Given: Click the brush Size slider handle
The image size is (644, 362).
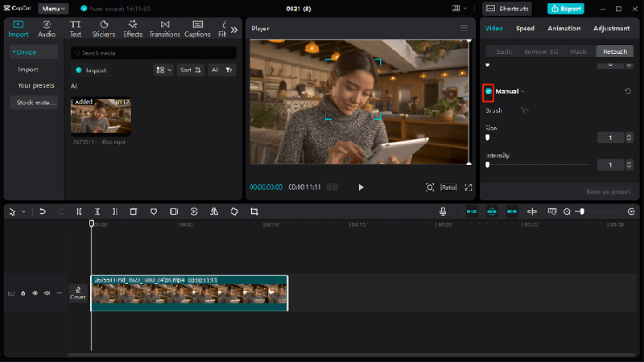Looking at the screenshot, I should (487, 138).
